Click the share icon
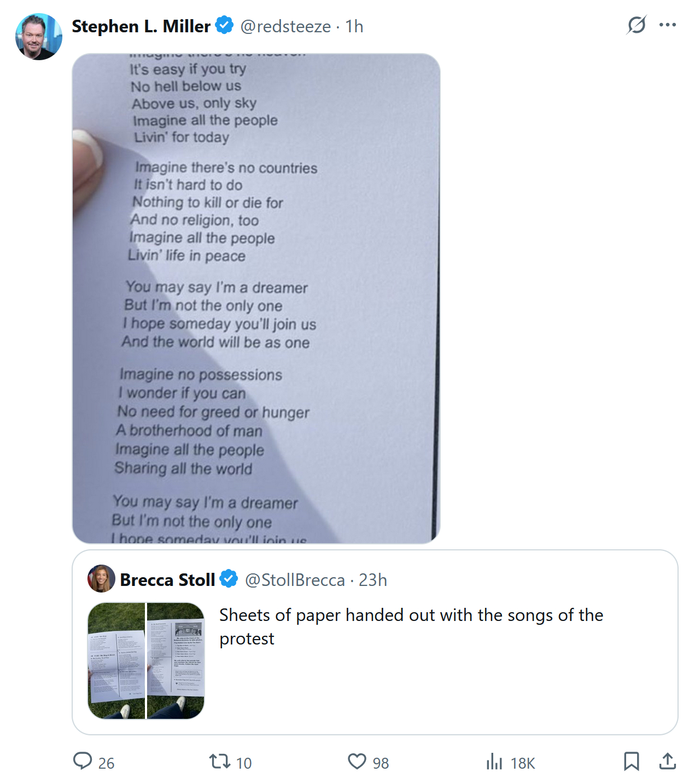695x784 pixels. (667, 761)
